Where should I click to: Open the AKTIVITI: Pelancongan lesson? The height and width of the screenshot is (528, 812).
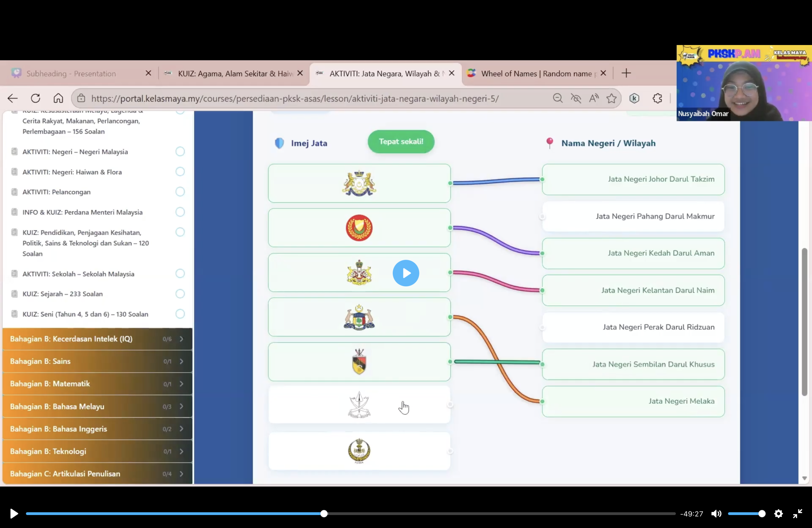pyautogui.click(x=57, y=192)
